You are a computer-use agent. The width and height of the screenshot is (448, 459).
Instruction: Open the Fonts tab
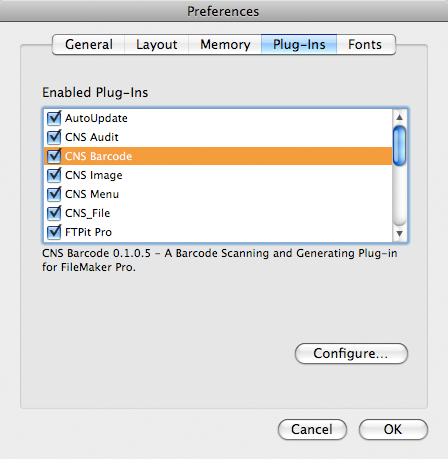coord(366,44)
